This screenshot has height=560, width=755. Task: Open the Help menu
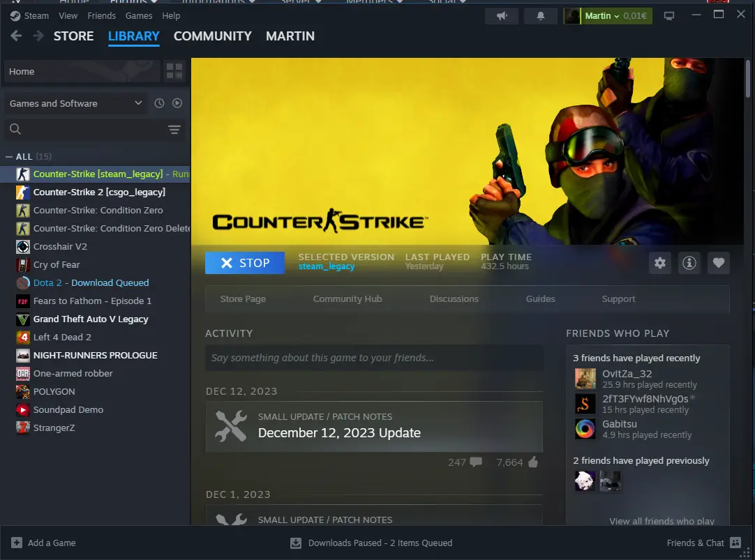171,16
